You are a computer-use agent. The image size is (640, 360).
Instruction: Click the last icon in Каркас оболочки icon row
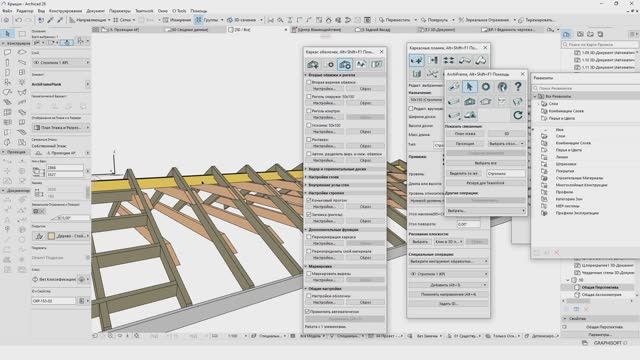point(376,64)
